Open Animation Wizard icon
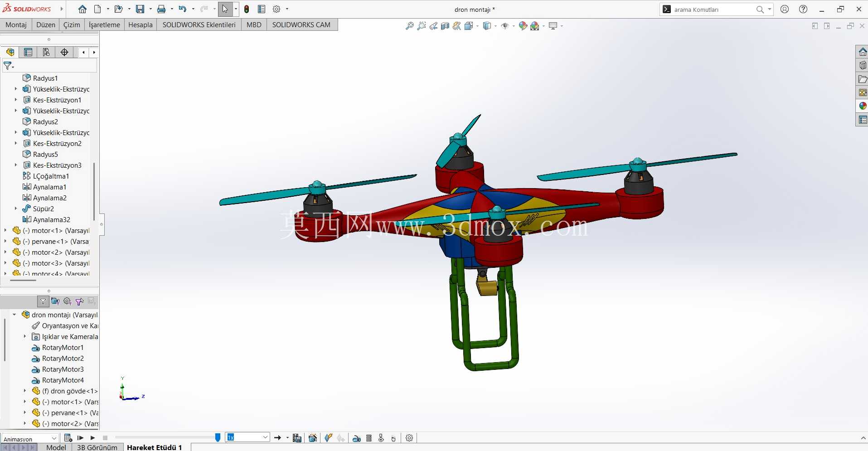 tap(313, 438)
